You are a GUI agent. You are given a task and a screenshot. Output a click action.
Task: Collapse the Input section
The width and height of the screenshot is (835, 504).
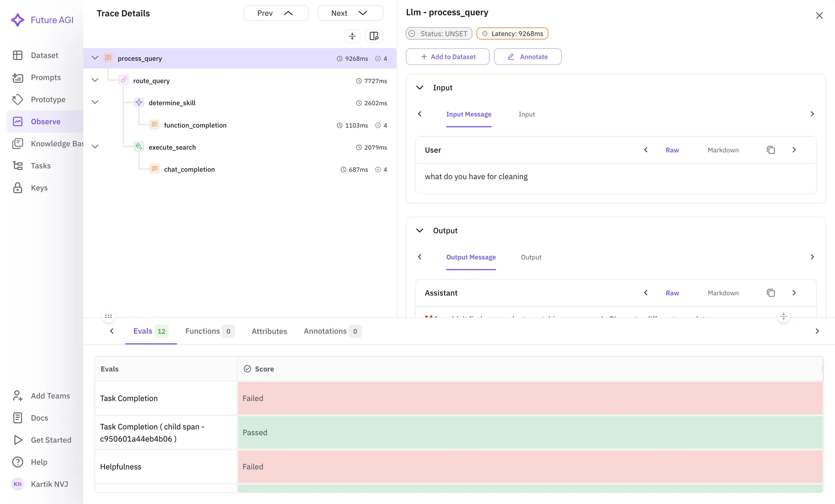click(x=420, y=88)
